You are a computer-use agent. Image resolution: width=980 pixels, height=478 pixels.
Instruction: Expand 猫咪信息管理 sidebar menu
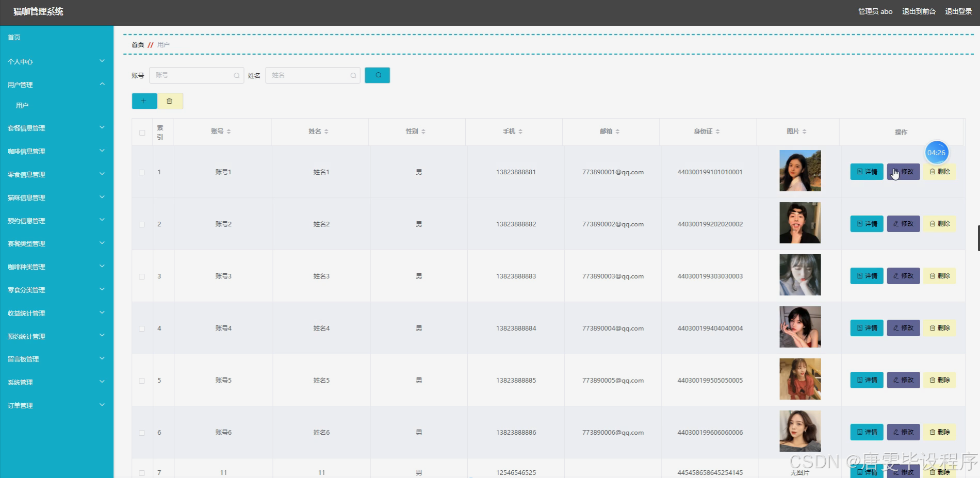click(x=57, y=197)
